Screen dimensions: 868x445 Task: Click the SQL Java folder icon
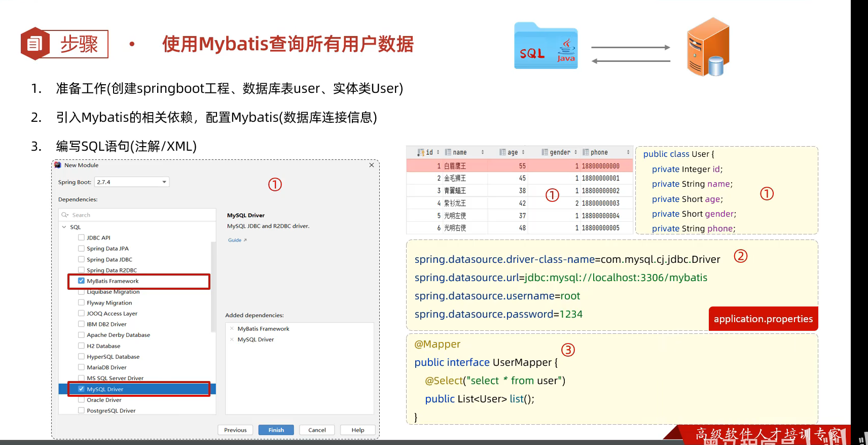click(x=546, y=46)
